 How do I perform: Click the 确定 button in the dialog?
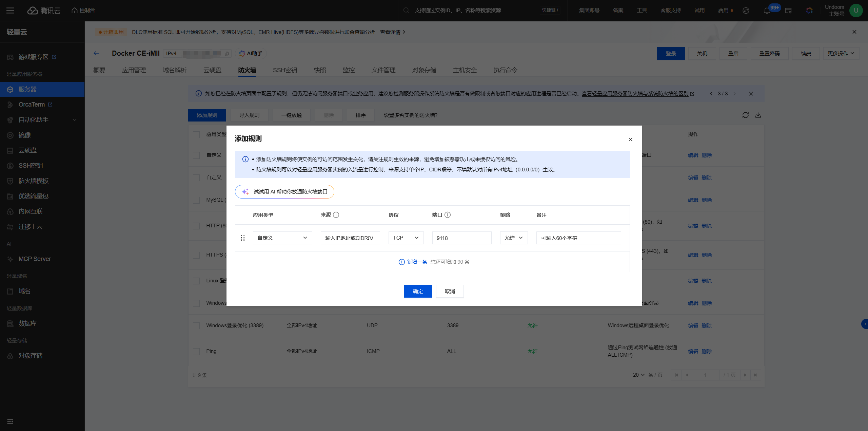(x=418, y=291)
